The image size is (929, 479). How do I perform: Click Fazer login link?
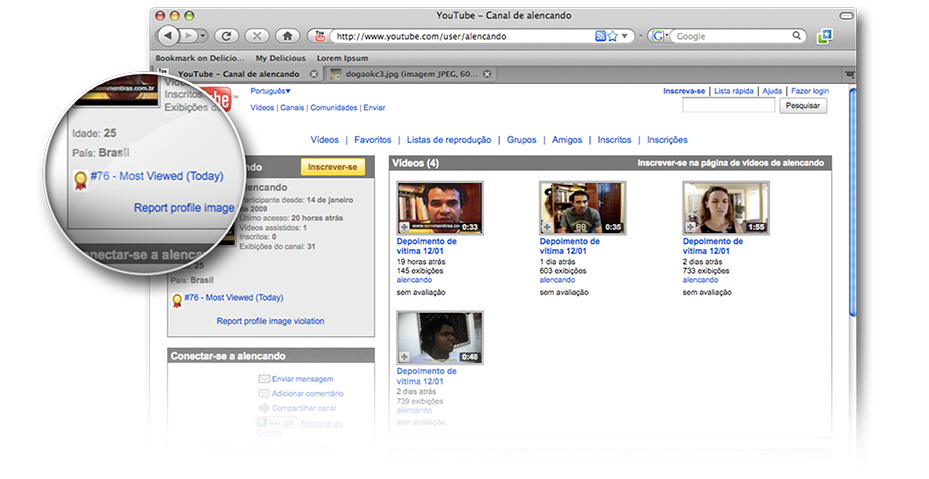click(x=810, y=91)
